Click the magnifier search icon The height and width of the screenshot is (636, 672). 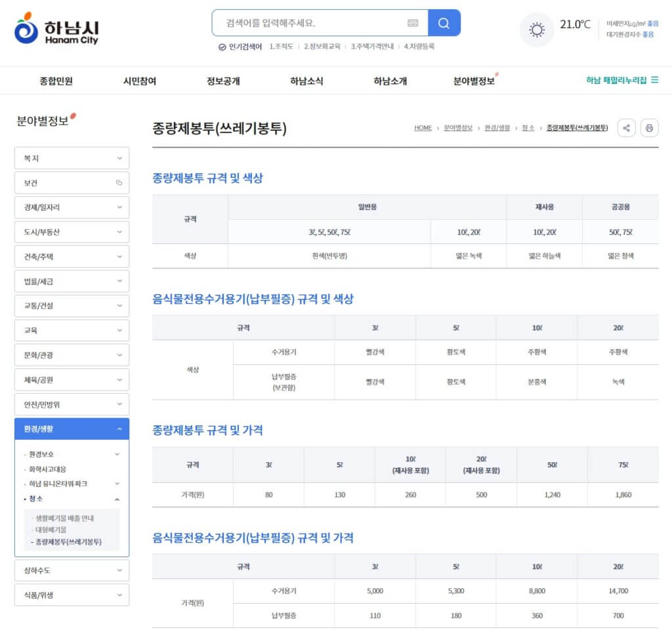point(444,23)
